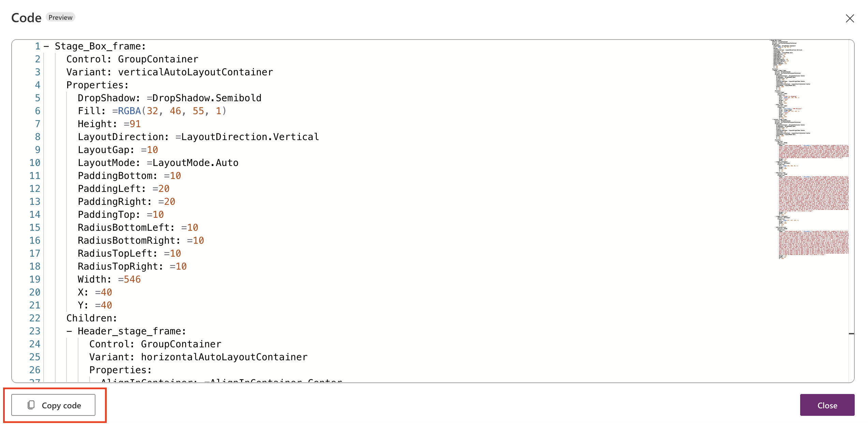Click the code minimap overview
Image resolution: width=868 pixels, height=424 pixels.
click(810, 150)
